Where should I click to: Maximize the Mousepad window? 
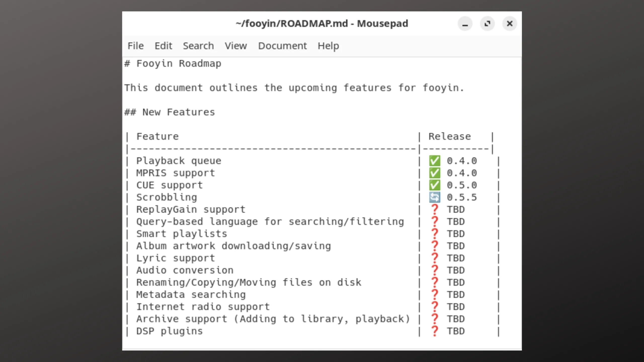click(x=487, y=24)
